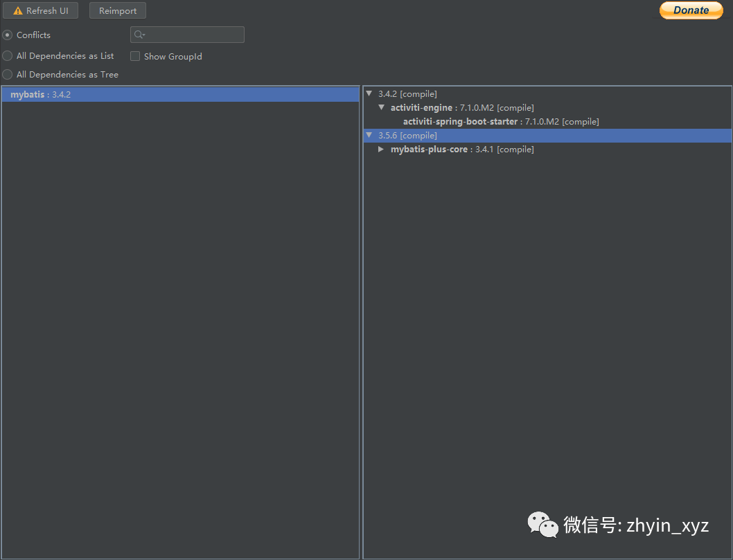Select mybatis-plus-core : 3.4.1 row
This screenshot has height=560, width=733.
pyautogui.click(x=548, y=150)
